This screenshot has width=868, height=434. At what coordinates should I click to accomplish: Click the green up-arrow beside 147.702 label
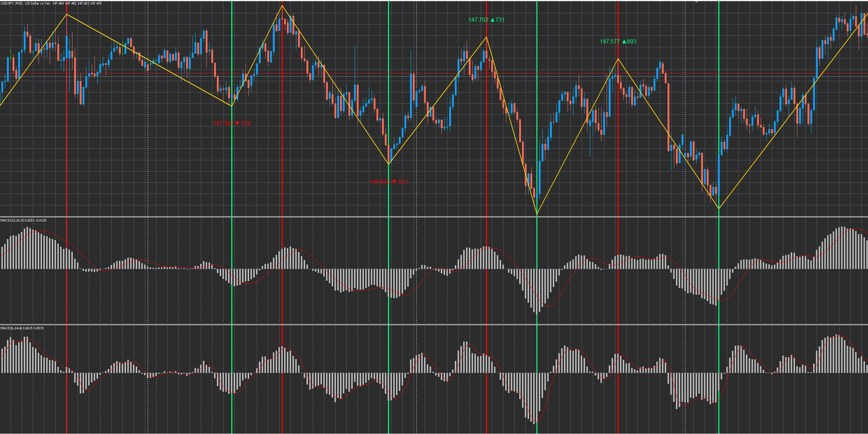tap(493, 20)
